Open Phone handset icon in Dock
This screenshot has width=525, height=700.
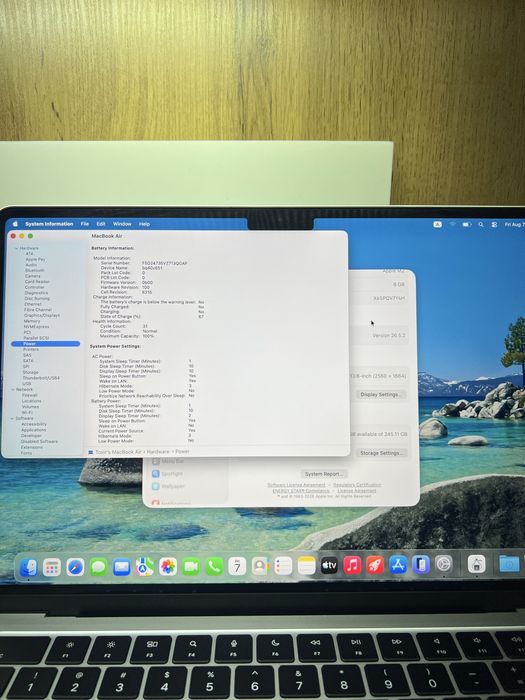pyautogui.click(x=214, y=567)
